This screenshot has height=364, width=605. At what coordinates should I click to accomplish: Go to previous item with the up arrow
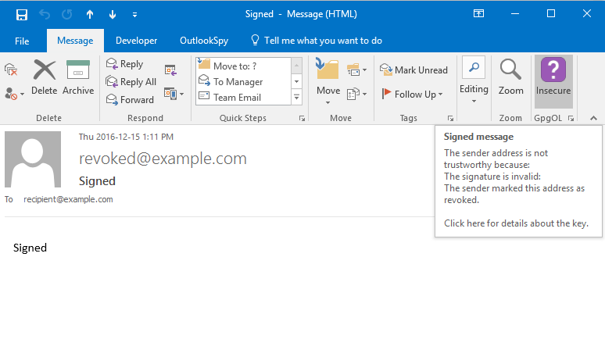[x=90, y=14]
